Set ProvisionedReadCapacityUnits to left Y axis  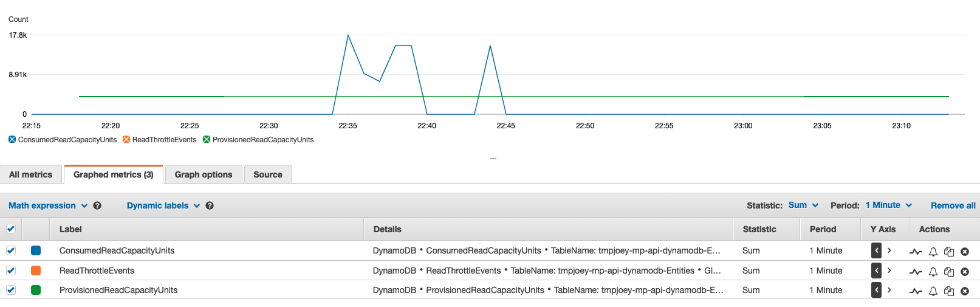click(x=876, y=290)
